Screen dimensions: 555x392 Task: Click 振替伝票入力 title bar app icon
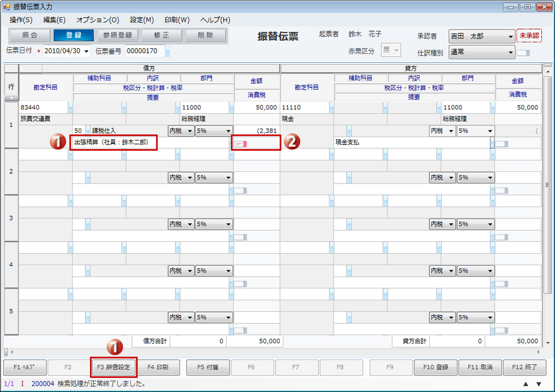[7, 7]
